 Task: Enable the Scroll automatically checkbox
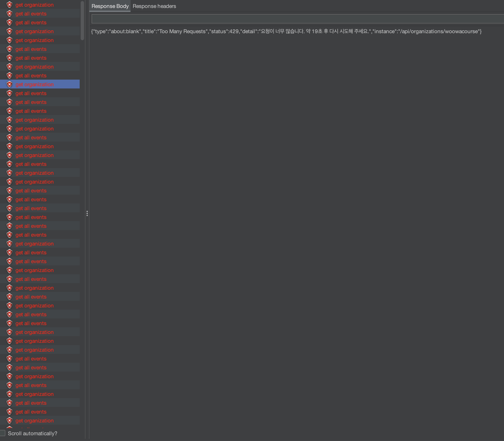3,433
